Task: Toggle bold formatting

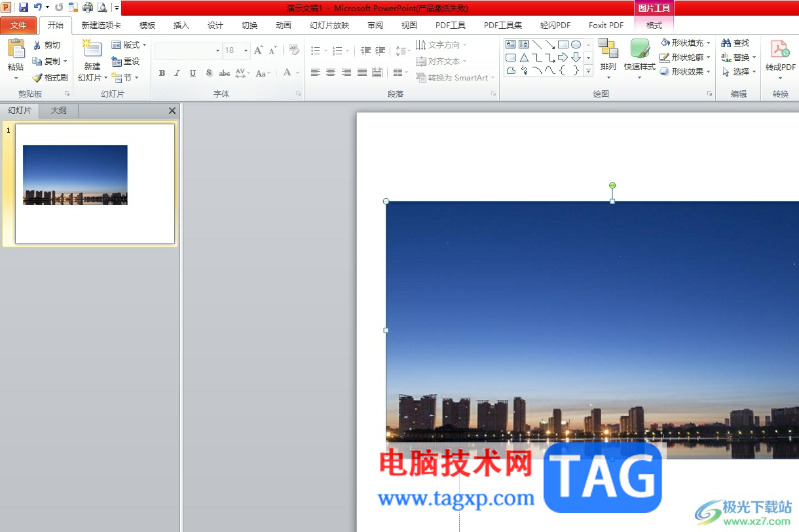Action: [162, 73]
